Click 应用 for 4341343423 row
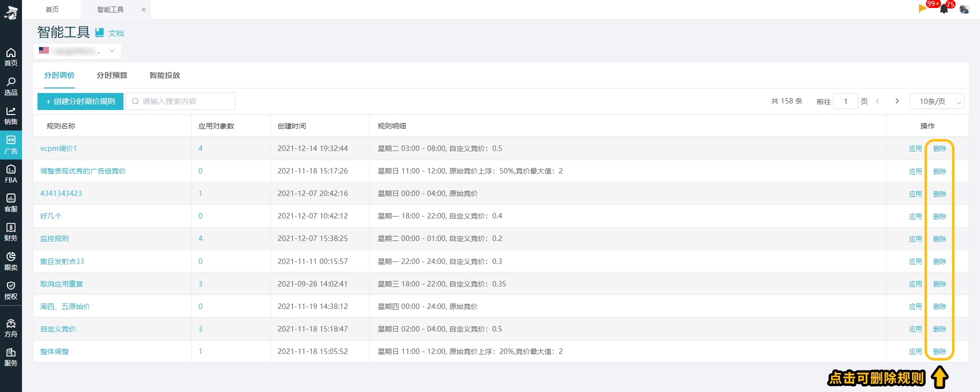The width and height of the screenshot is (980, 392). (x=916, y=194)
